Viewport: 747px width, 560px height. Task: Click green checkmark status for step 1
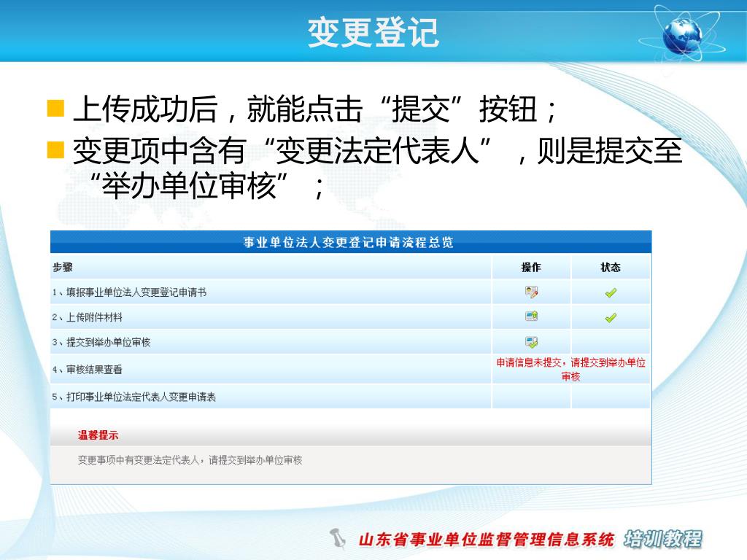[611, 293]
